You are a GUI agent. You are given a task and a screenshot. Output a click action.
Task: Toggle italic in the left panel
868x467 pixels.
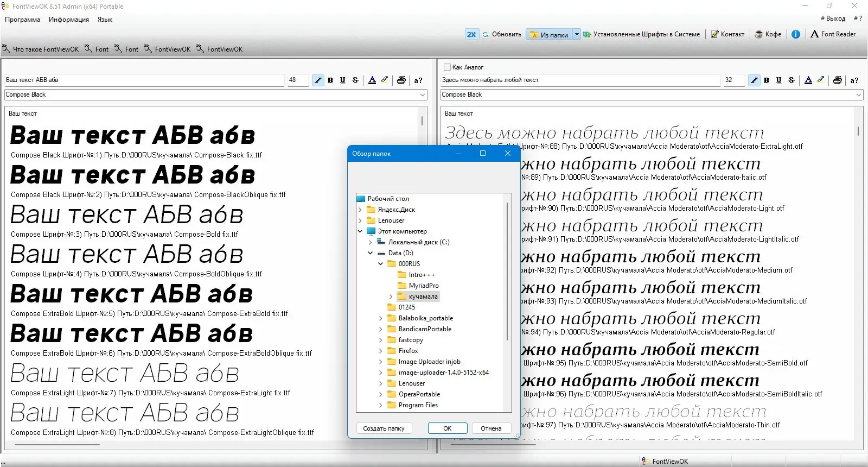pyautogui.click(x=318, y=80)
